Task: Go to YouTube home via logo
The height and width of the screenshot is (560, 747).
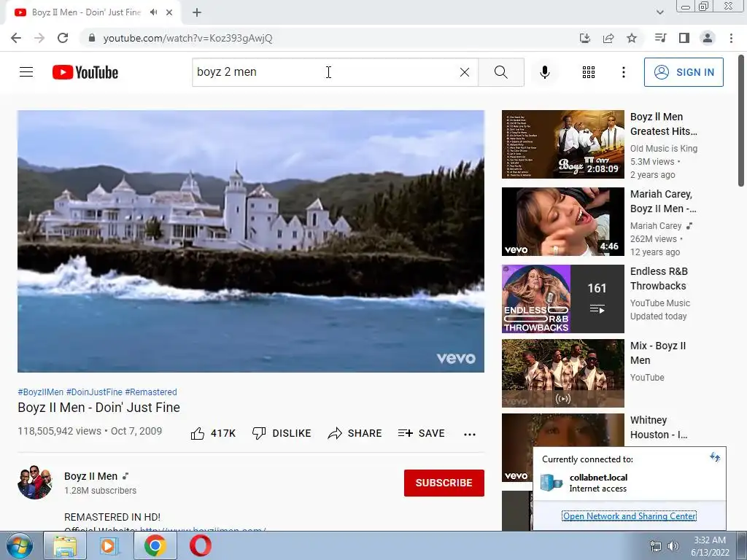Action: pos(85,72)
